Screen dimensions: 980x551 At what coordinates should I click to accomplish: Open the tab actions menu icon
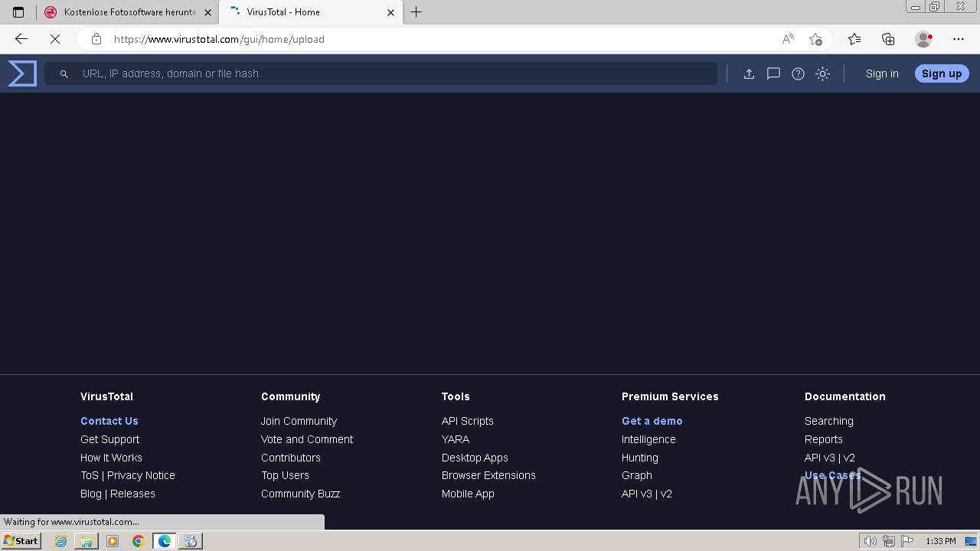click(18, 12)
